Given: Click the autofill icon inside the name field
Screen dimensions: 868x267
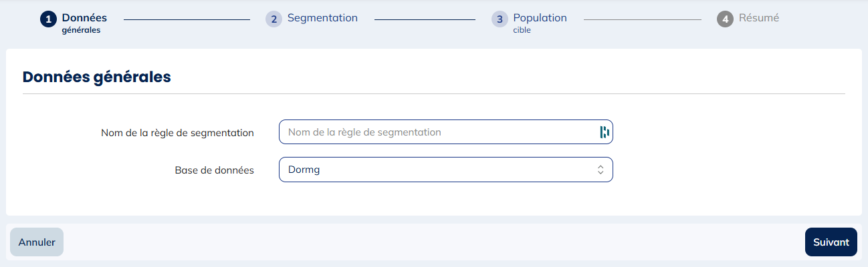Looking at the screenshot, I should coord(605,132).
